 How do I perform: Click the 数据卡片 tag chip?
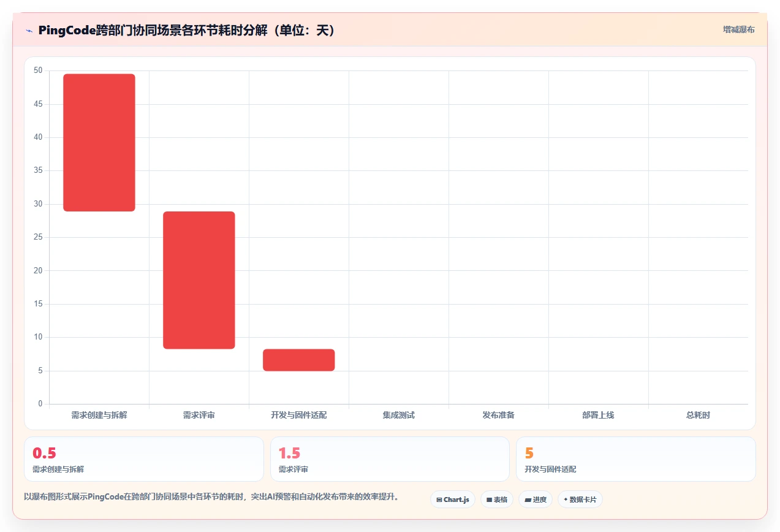580,500
